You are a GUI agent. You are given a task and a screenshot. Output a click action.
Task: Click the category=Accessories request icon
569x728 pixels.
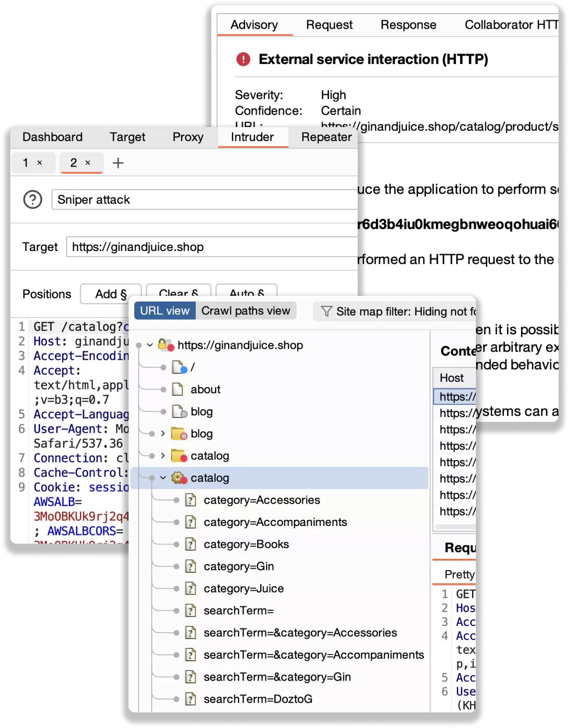[191, 500]
